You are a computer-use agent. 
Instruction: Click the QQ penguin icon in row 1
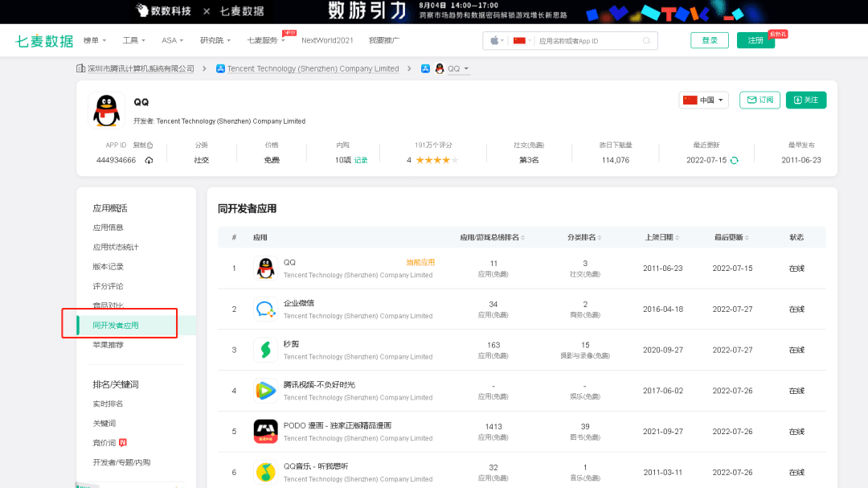[x=266, y=268]
